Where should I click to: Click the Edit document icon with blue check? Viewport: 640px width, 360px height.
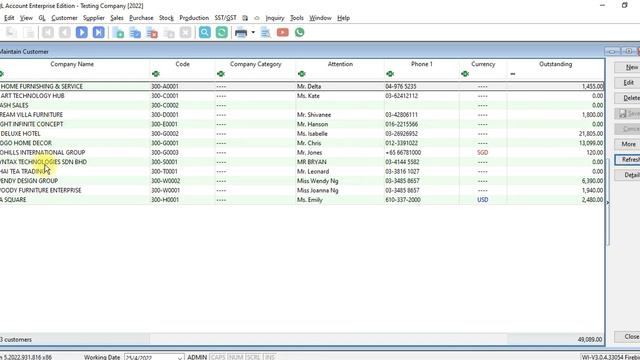click(x=135, y=33)
